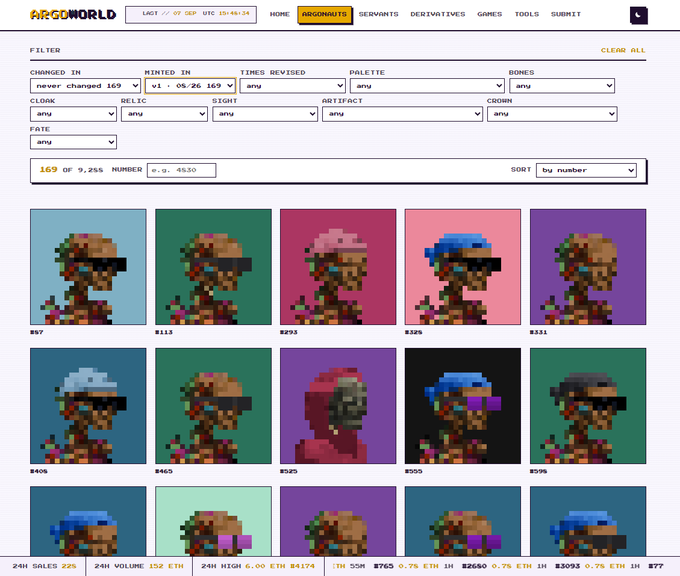Click the Clear All filter link
This screenshot has height=576, width=680.
point(623,50)
